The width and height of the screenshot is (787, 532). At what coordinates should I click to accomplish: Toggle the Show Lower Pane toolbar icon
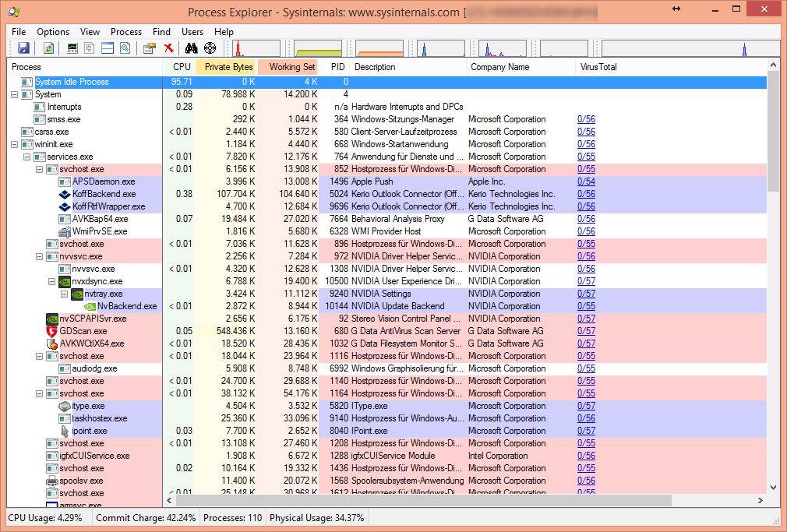(108, 48)
